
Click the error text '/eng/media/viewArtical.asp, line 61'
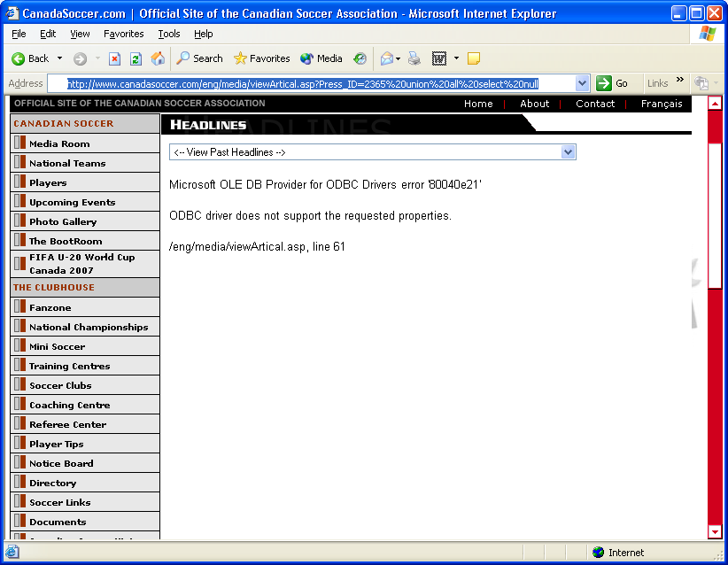coord(257,246)
